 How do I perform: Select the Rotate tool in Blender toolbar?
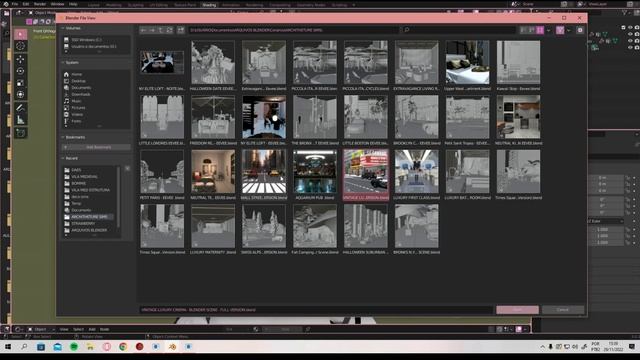(20, 71)
